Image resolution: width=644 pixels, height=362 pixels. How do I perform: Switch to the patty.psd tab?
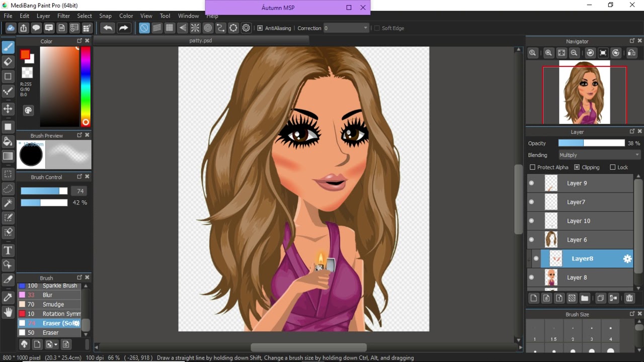[201, 41]
